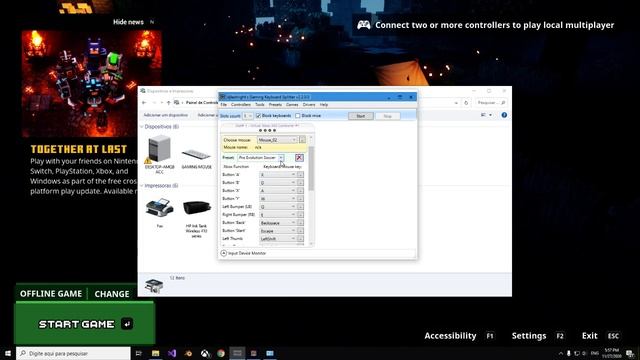Open the Drivers menu
Screen dimensions: 640x360
(x=309, y=105)
